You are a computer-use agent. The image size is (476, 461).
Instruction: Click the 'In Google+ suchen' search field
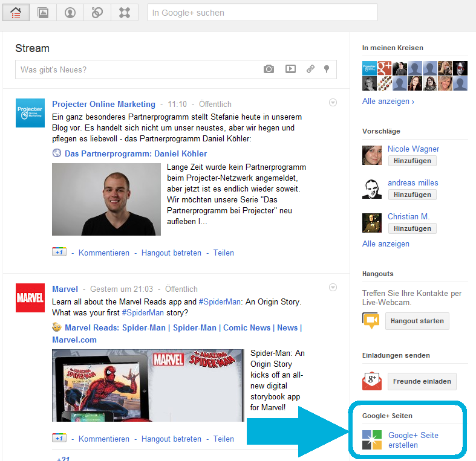pyautogui.click(x=262, y=13)
